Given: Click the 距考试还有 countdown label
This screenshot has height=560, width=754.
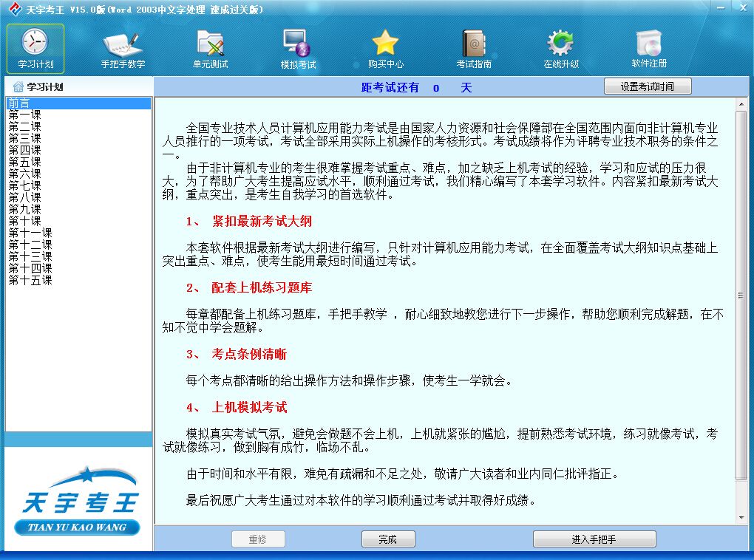Looking at the screenshot, I should pyautogui.click(x=390, y=87).
